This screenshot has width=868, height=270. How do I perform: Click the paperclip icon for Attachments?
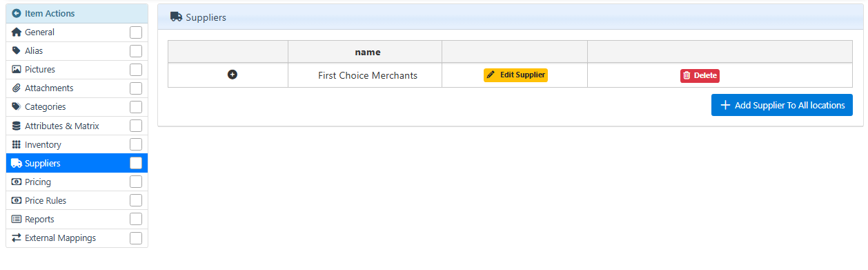(17, 88)
